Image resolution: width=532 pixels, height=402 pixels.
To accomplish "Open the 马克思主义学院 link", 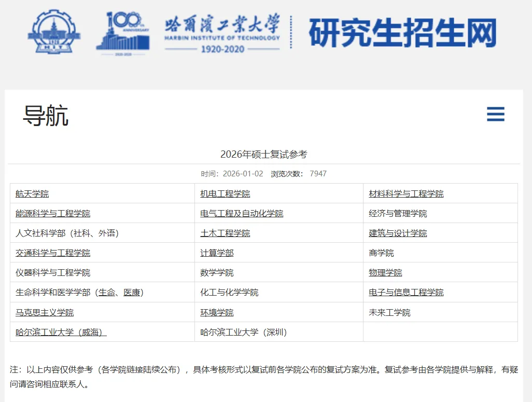I will click(45, 312).
